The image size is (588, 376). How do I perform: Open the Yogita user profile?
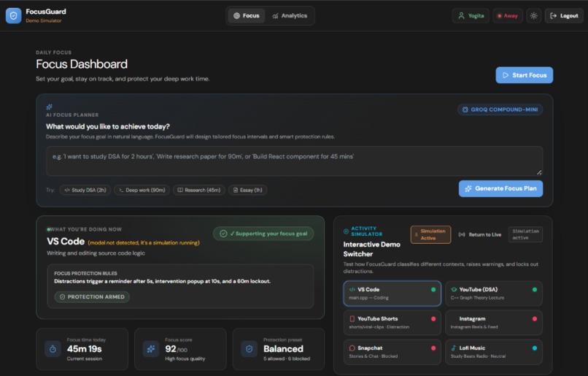[x=471, y=16]
